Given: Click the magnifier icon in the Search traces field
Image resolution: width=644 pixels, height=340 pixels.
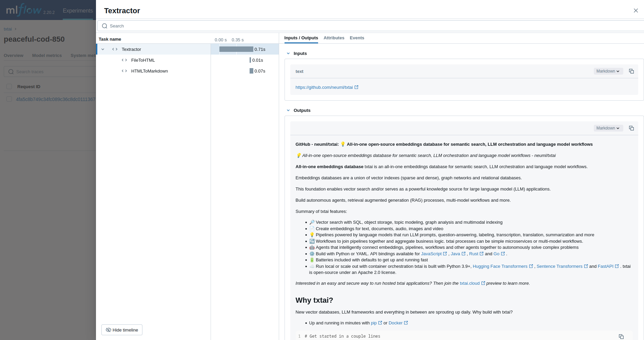Looking at the screenshot, I should [x=11, y=72].
